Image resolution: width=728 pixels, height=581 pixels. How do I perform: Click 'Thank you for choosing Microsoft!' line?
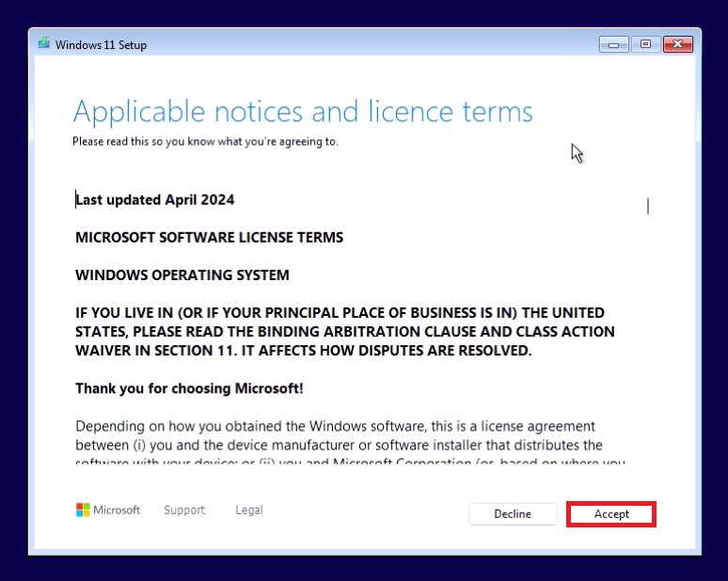pyautogui.click(x=189, y=388)
